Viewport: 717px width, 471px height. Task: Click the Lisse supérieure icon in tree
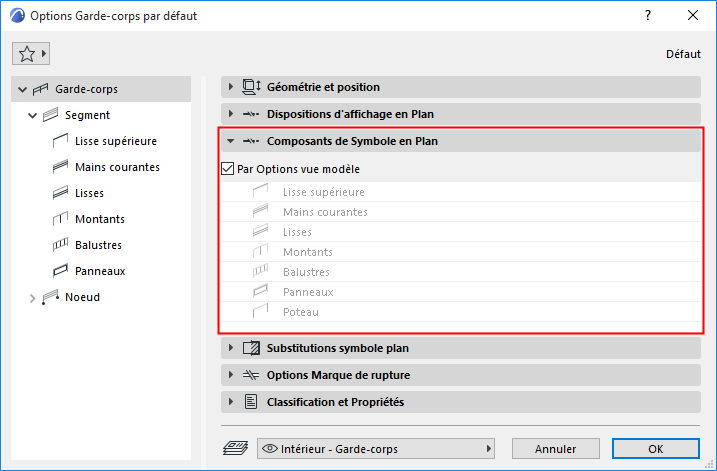coord(59,141)
